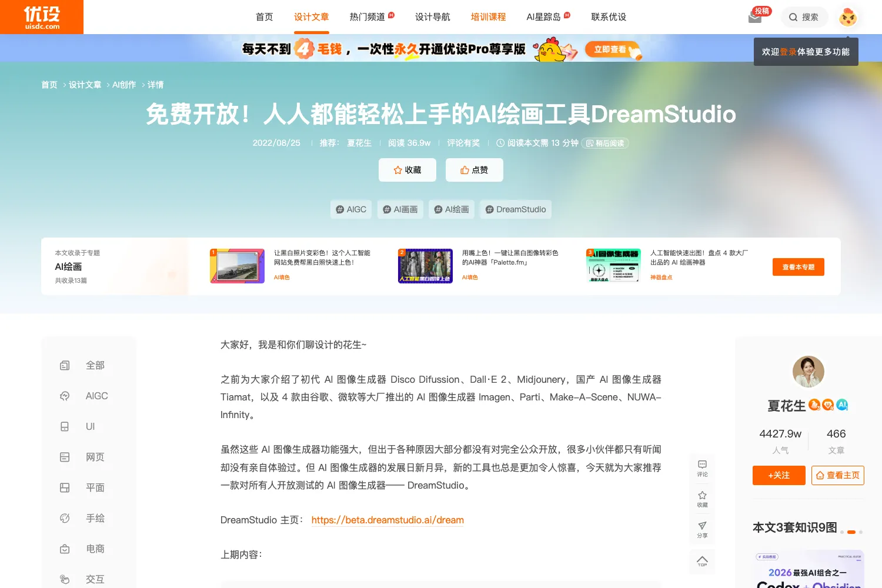Click 稍后阅读 read-later button
This screenshot has height=588, width=882.
point(605,143)
